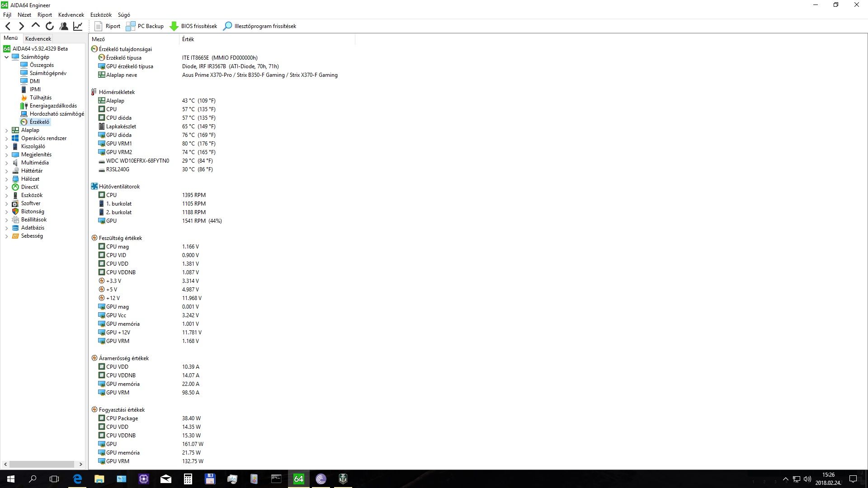Open the Riport menu in menu bar
This screenshot has width=868, height=488.
coord(45,15)
